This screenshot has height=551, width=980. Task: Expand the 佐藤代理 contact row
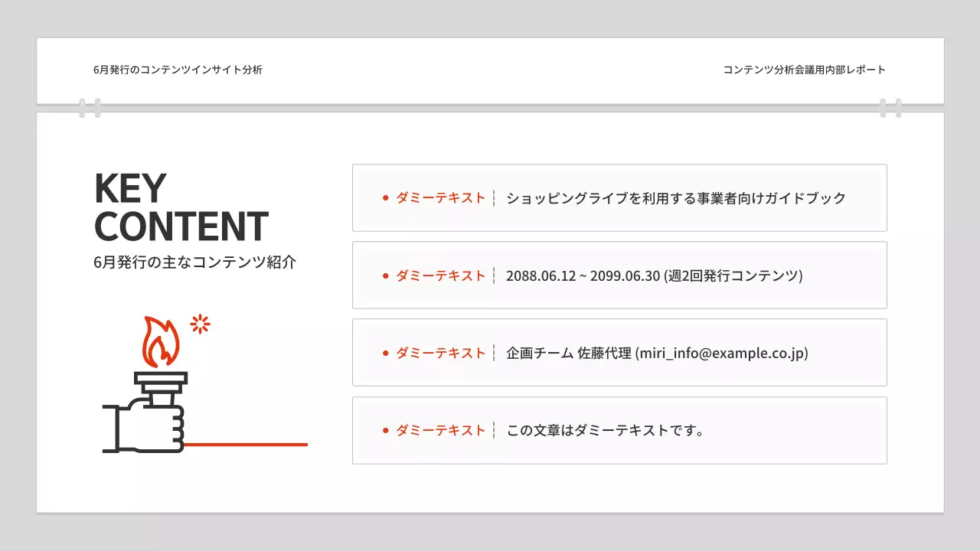[x=619, y=353]
